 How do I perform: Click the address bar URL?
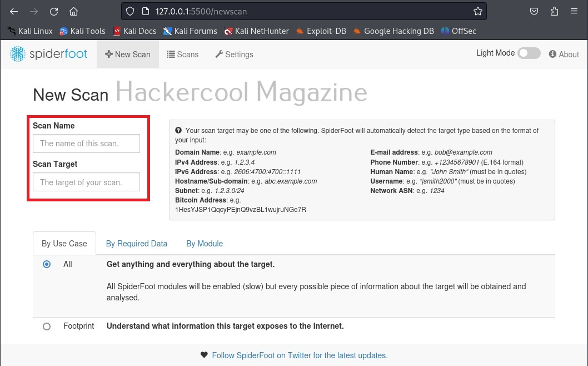click(x=201, y=12)
